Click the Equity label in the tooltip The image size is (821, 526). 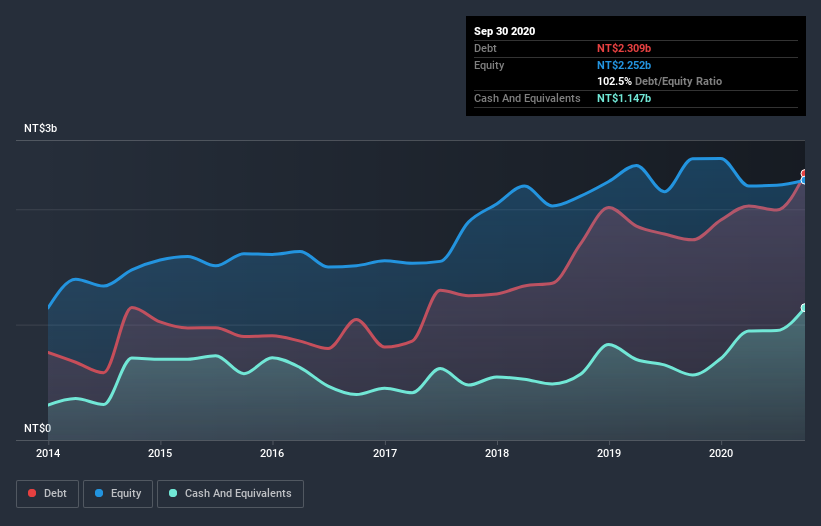pyautogui.click(x=489, y=65)
